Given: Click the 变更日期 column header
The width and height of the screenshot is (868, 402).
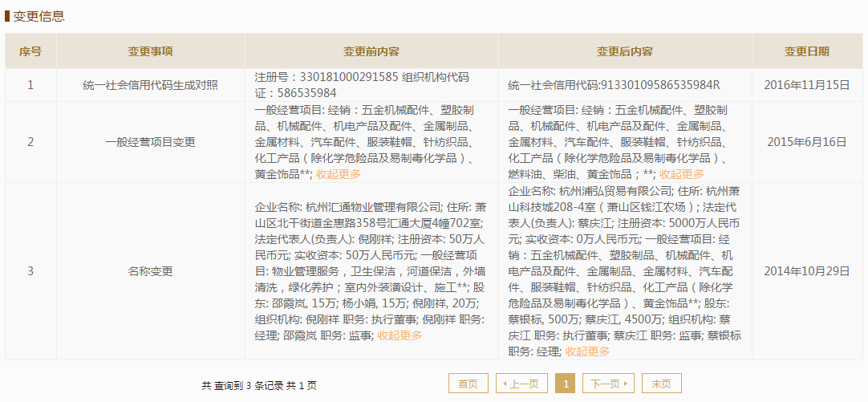Looking at the screenshot, I should pyautogui.click(x=806, y=51).
